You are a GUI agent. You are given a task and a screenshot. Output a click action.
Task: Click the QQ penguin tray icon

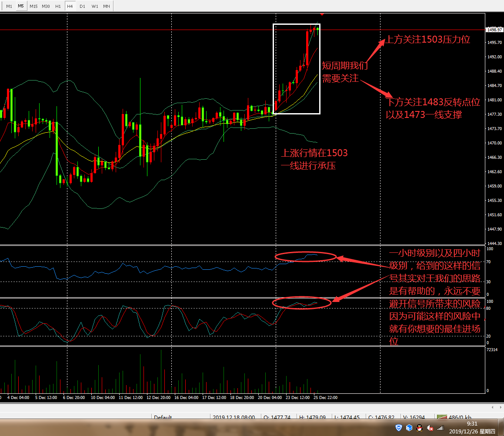(419, 428)
